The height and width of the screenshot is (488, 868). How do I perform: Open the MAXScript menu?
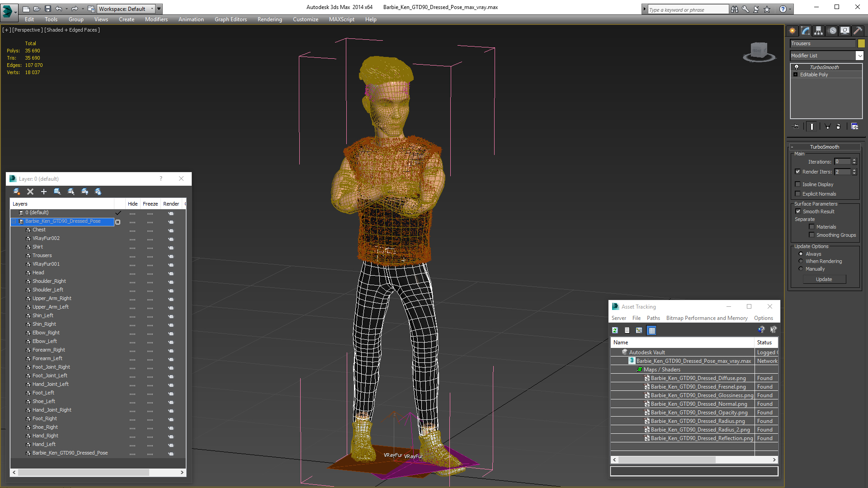coord(341,19)
